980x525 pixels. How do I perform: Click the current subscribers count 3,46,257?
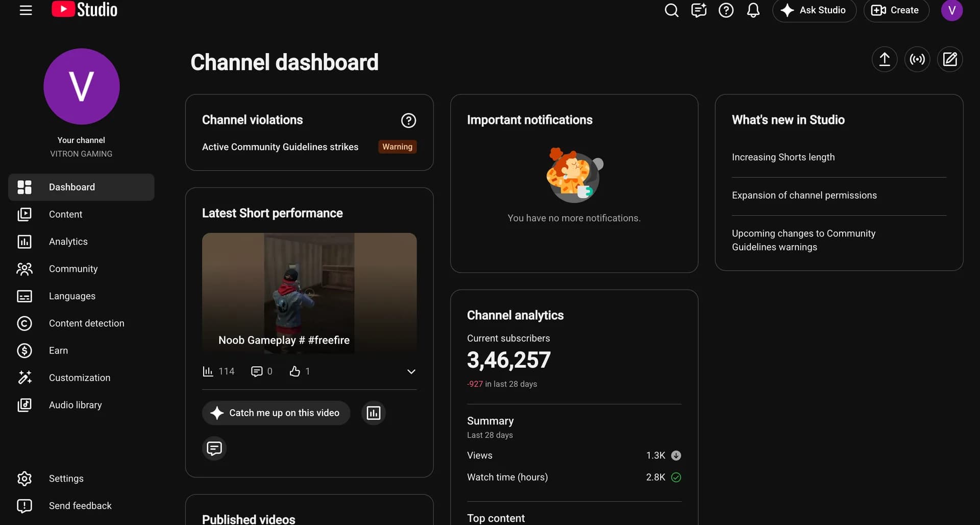(509, 360)
